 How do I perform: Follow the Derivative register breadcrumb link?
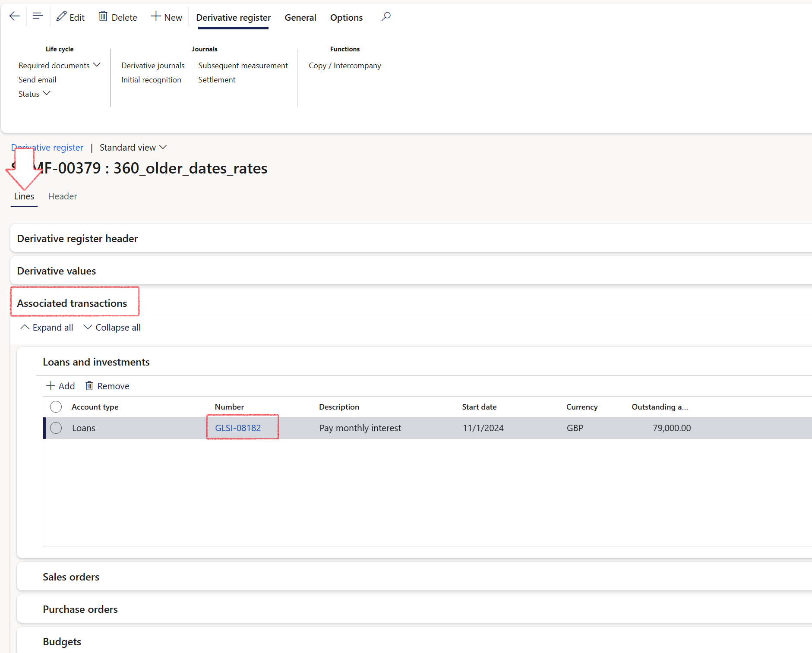point(47,148)
